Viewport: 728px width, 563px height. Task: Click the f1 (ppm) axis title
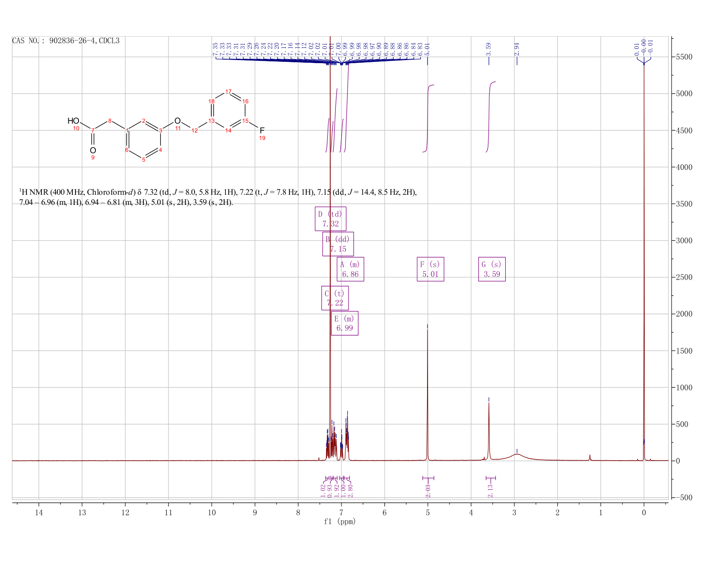tap(340, 521)
